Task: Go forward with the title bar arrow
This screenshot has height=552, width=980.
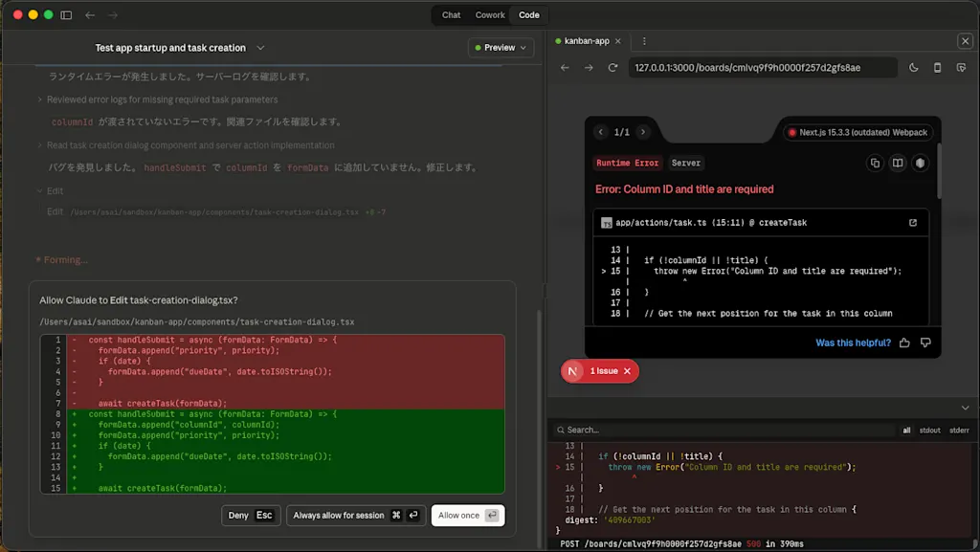Action: point(113,15)
